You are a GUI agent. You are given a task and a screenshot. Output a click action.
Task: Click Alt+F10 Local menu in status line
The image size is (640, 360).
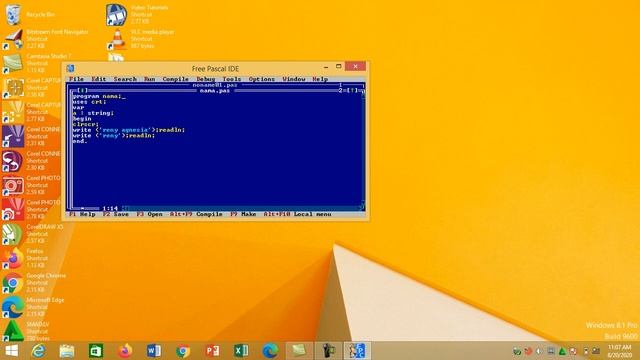298,214
